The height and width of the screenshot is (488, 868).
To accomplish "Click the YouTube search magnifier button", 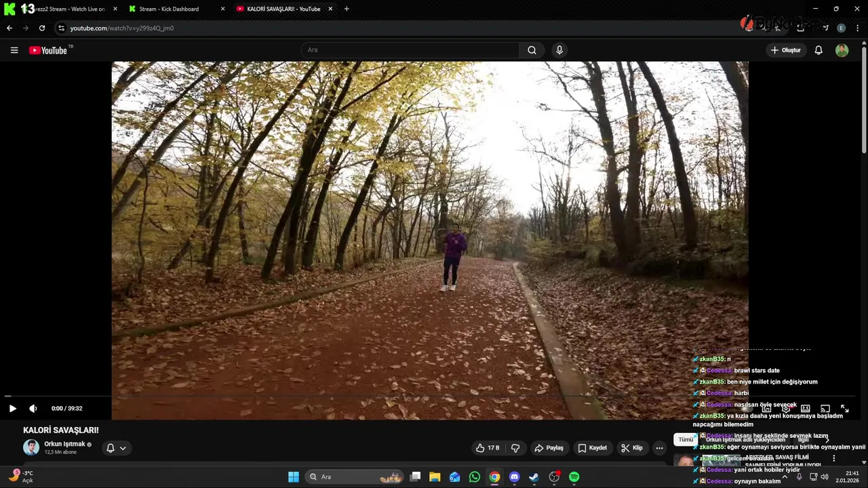I will click(x=532, y=50).
